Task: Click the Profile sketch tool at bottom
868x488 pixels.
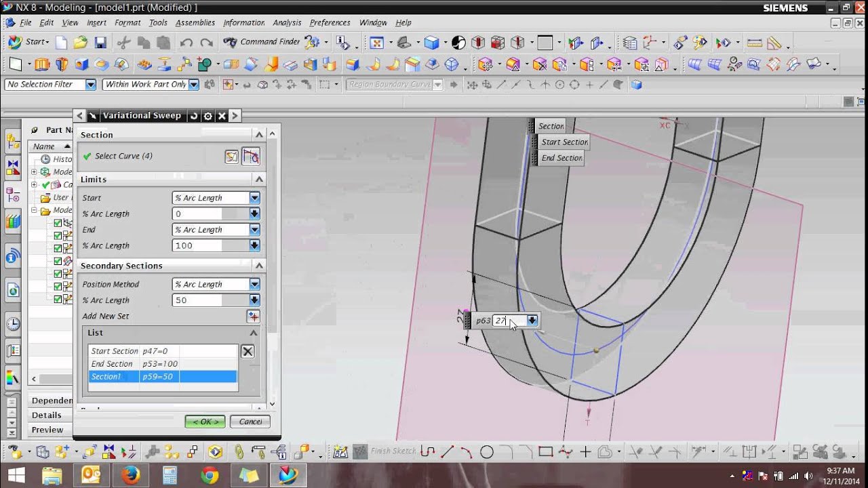Action: (427, 452)
